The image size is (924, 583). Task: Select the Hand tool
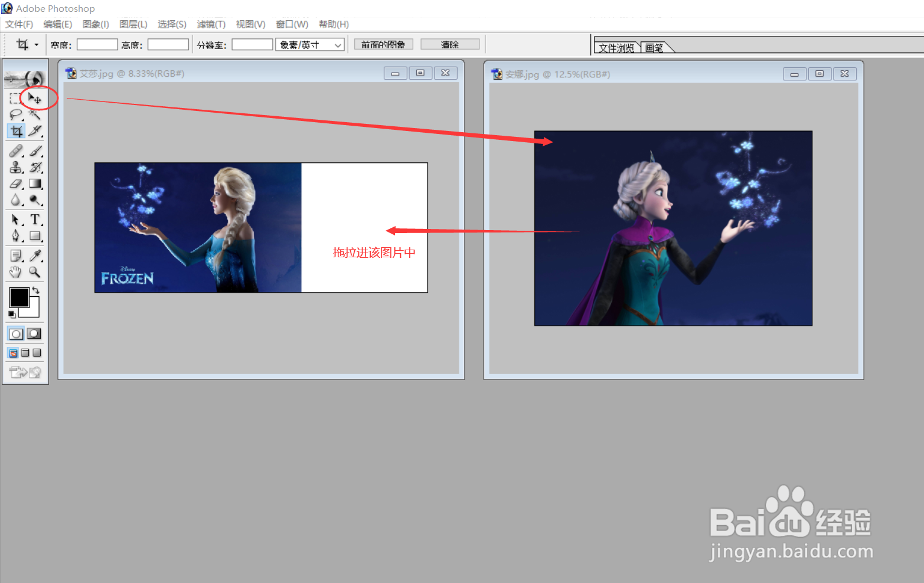tap(16, 272)
